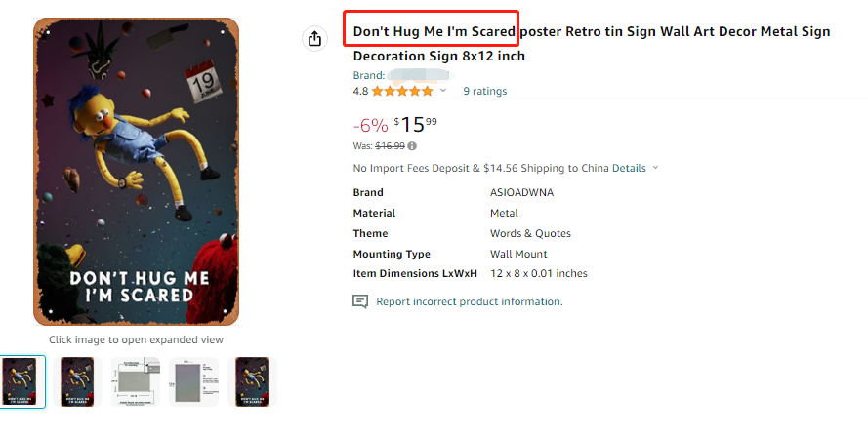Expand shipping Details chevron
The width and height of the screenshot is (868, 437).
[655, 168]
